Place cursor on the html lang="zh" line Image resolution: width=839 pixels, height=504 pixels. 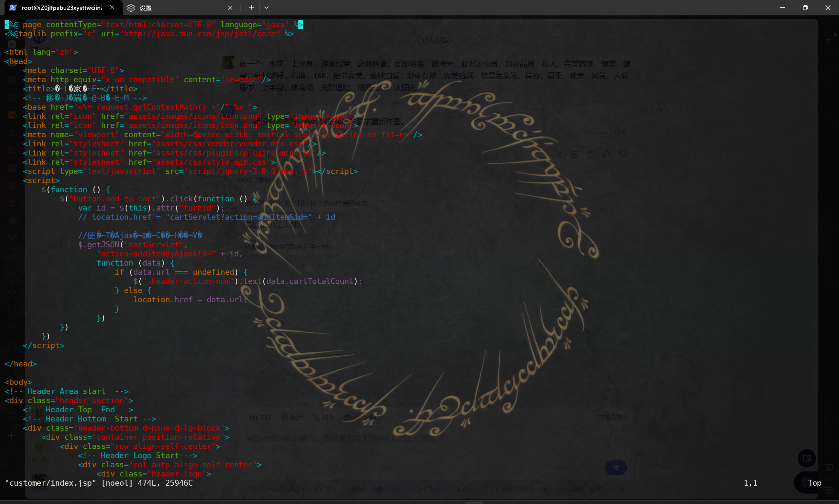41,52
